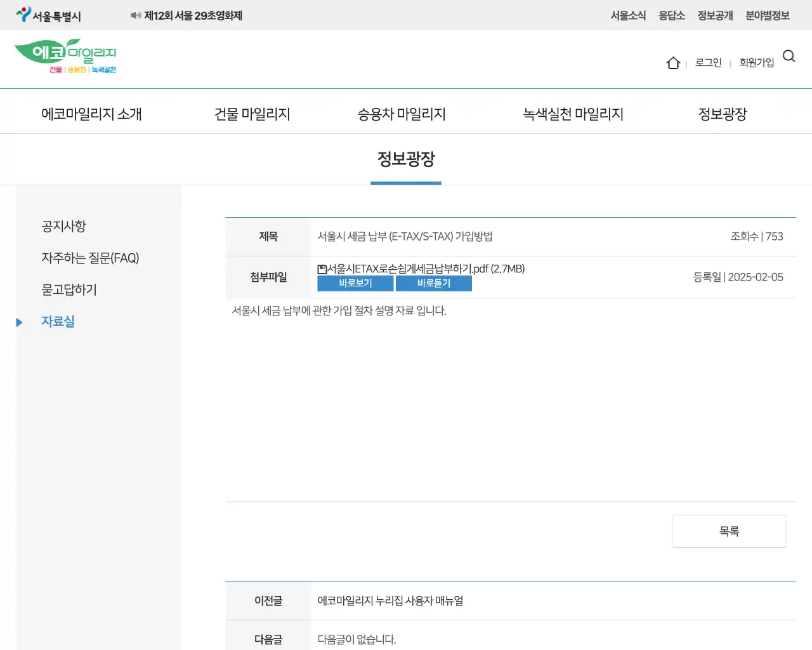This screenshot has width=812, height=650.
Task: Open 응답소 top link
Action: (672, 15)
